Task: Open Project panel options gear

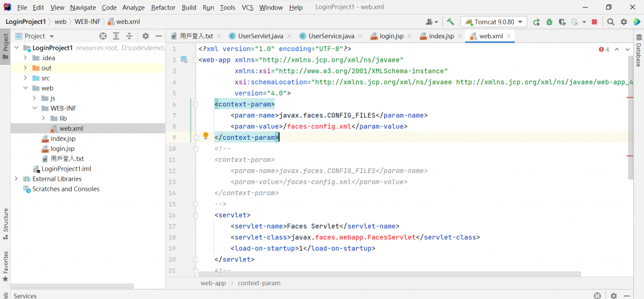Action: (x=145, y=36)
